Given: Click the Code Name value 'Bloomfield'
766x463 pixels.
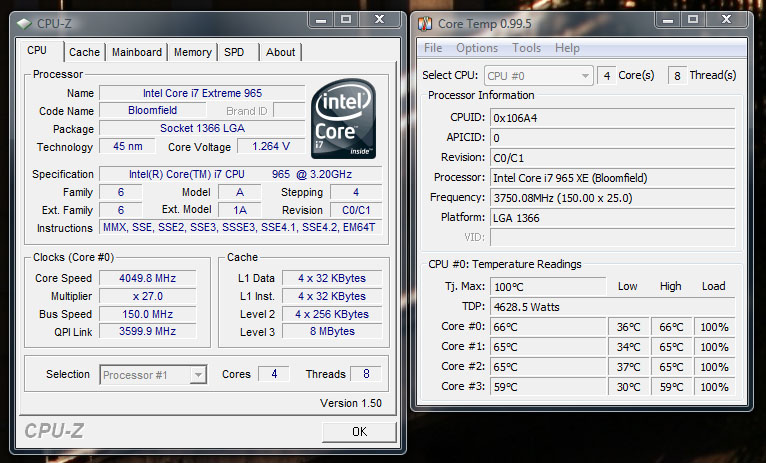Looking at the screenshot, I should [152, 110].
